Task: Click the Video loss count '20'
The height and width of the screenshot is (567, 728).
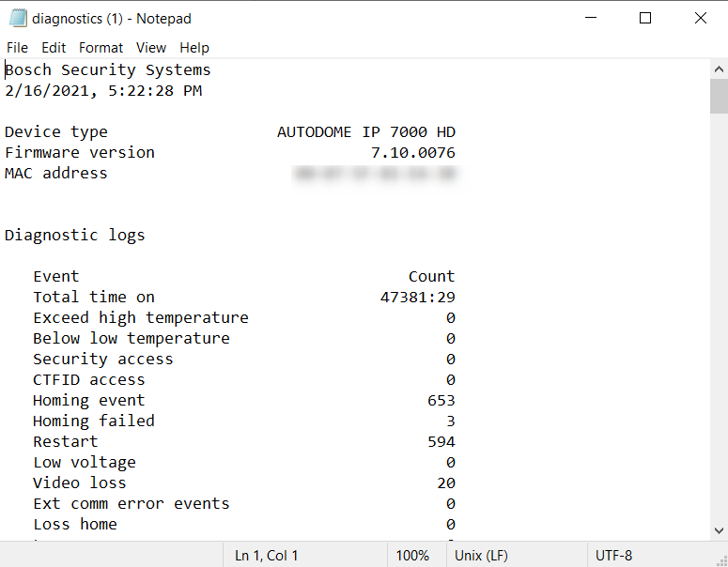Action: pyautogui.click(x=446, y=483)
